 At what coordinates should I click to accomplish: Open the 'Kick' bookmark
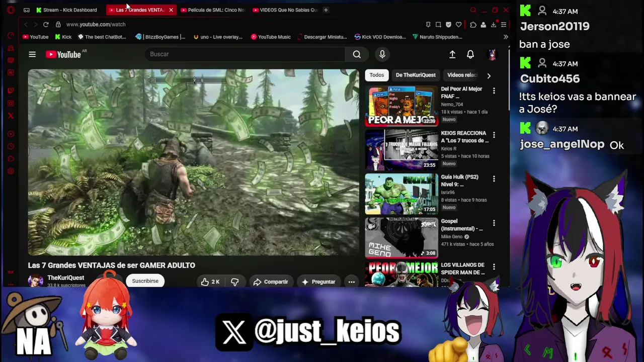coord(63,37)
